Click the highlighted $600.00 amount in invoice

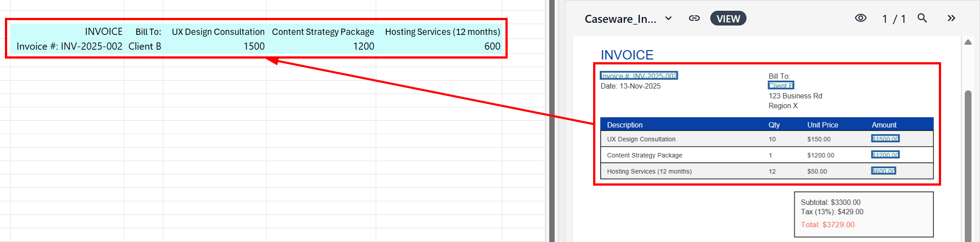click(x=883, y=171)
